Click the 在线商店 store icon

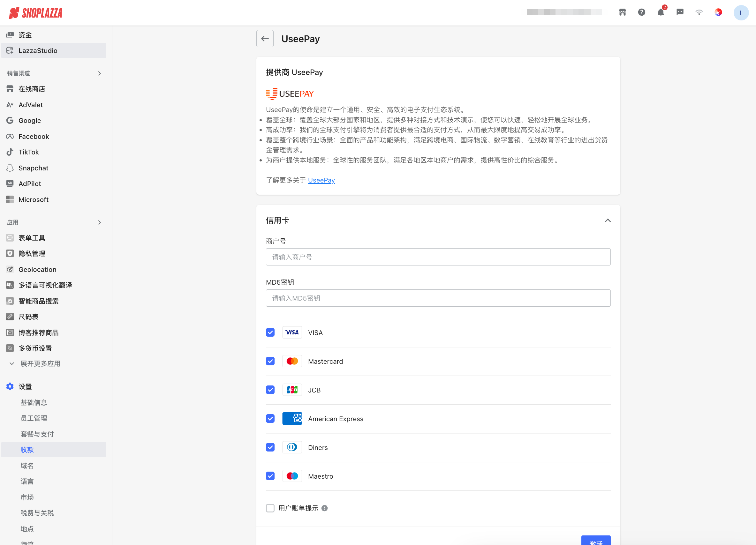pos(10,89)
